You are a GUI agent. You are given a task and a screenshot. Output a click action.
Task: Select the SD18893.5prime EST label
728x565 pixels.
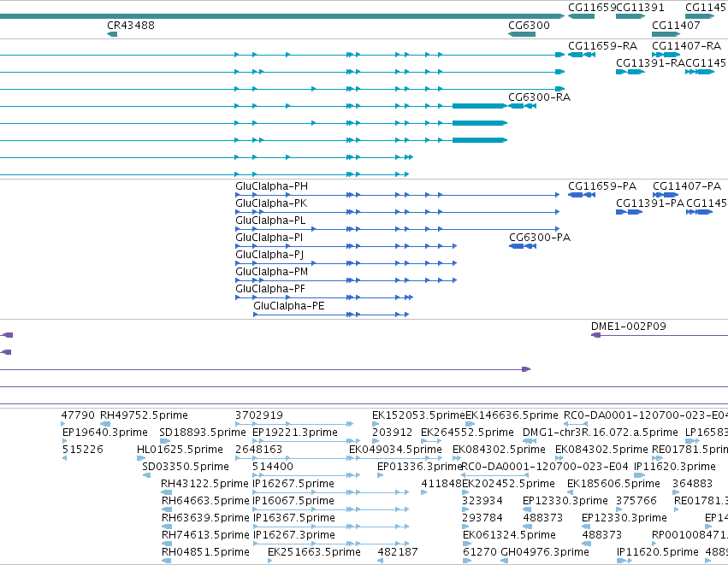click(203, 433)
